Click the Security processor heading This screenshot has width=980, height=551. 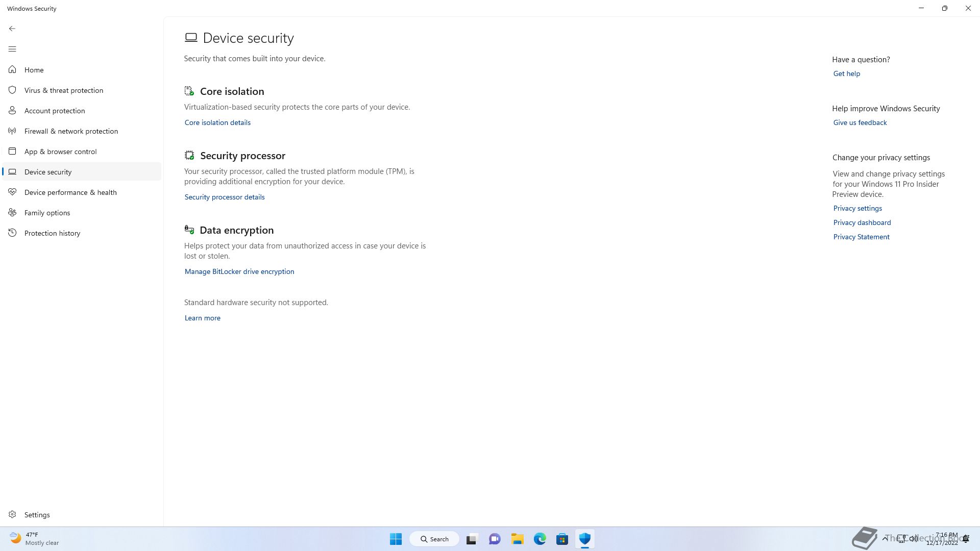(242, 156)
